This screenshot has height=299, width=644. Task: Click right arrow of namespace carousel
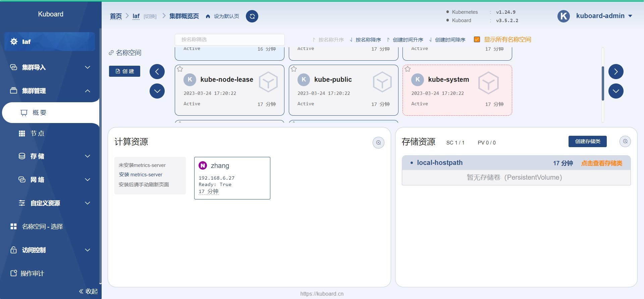click(x=616, y=71)
